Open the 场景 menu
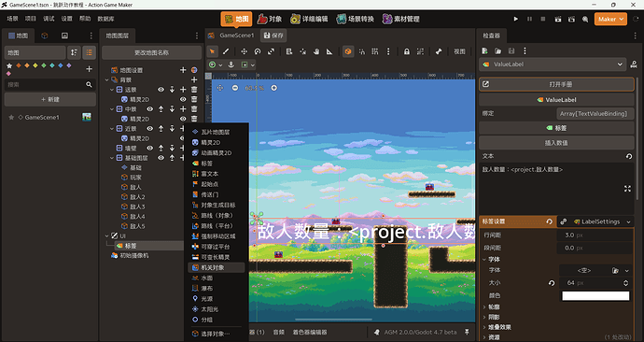 coord(12,19)
